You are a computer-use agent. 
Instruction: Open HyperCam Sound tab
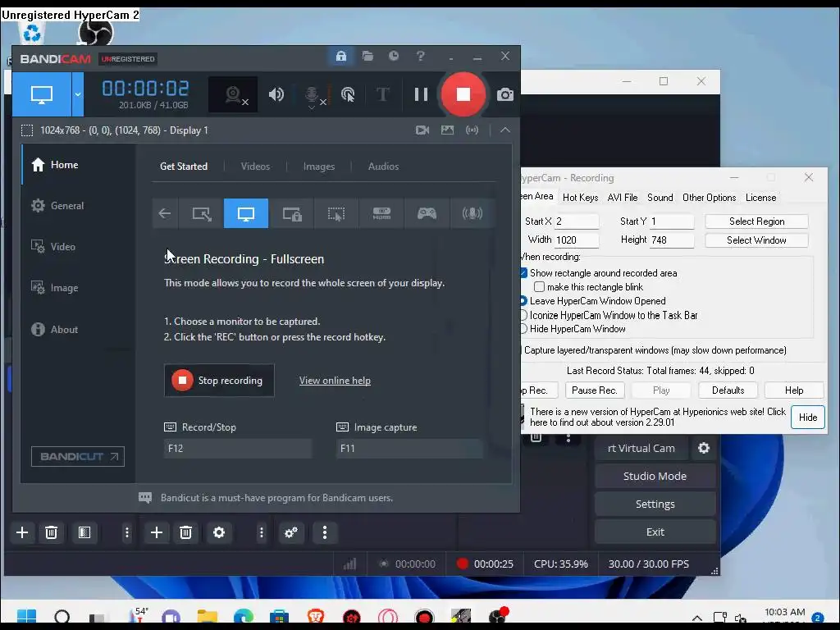[x=660, y=198]
